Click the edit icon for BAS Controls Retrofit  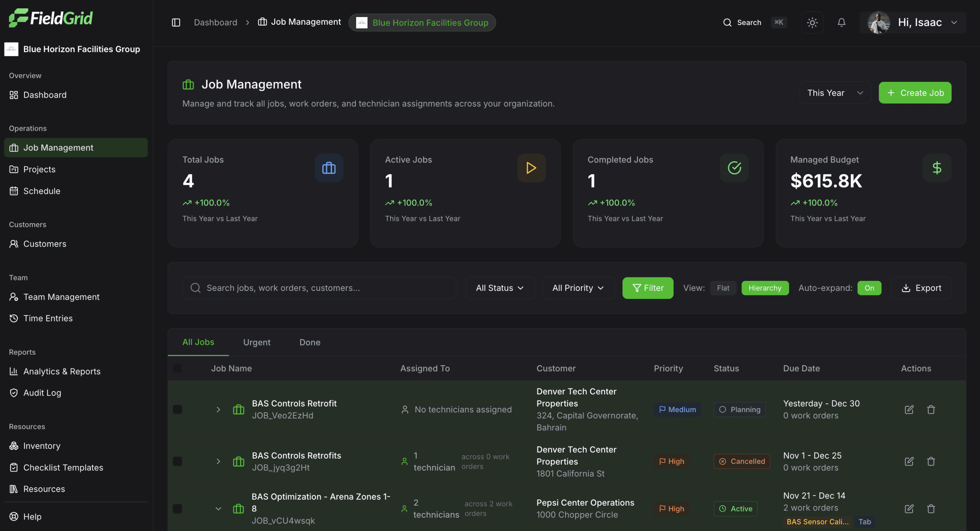pos(909,409)
